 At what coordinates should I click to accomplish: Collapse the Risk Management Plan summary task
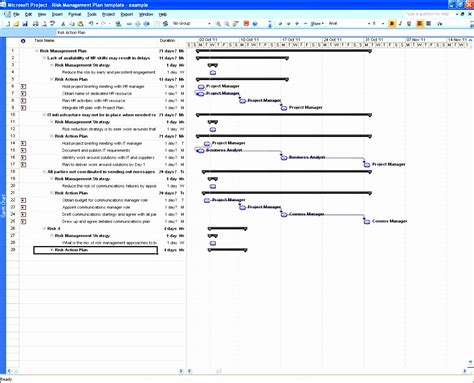[x=37, y=51]
